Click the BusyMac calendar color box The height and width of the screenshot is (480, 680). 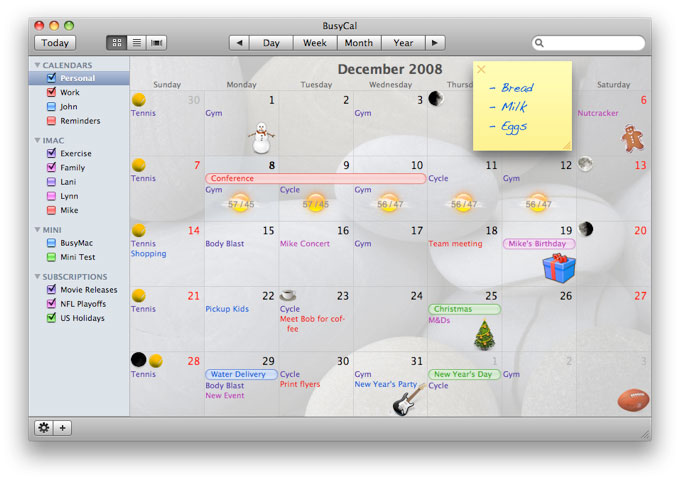click(x=51, y=242)
